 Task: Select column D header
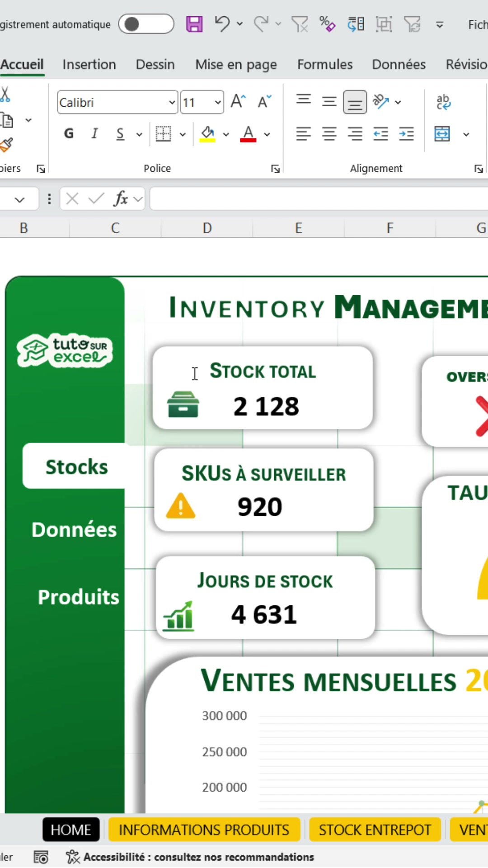[207, 228]
